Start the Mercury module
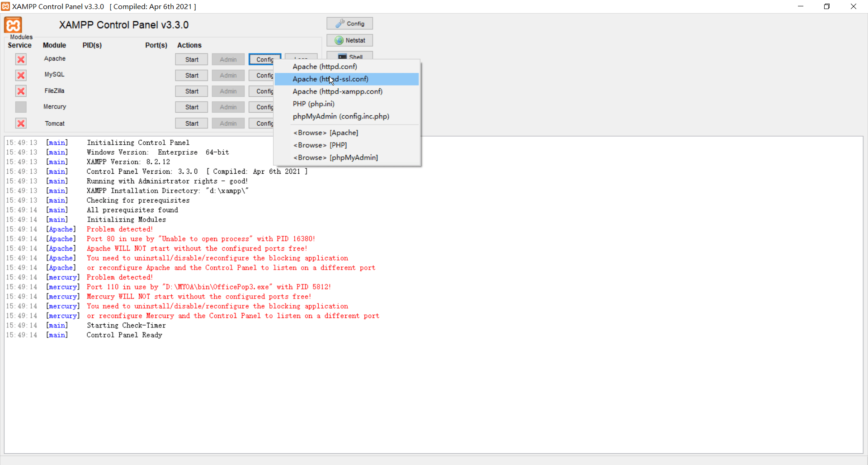 (x=192, y=107)
